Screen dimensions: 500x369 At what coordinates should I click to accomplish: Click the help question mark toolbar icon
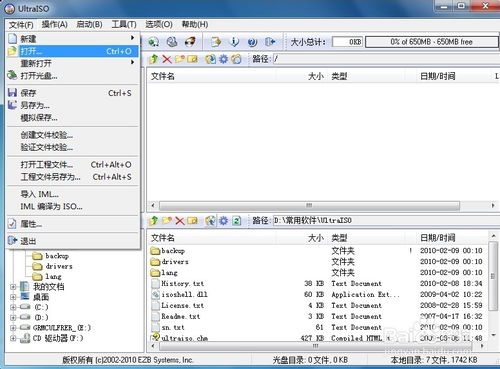tap(252, 42)
